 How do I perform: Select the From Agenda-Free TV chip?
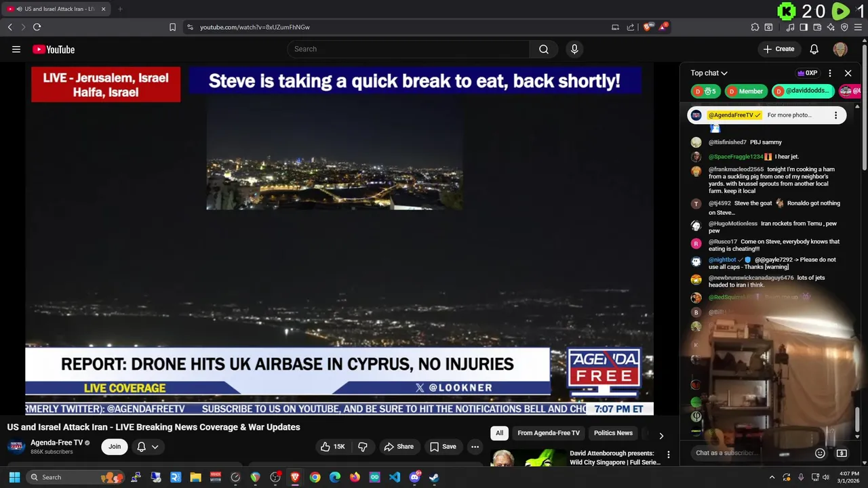pyautogui.click(x=549, y=433)
